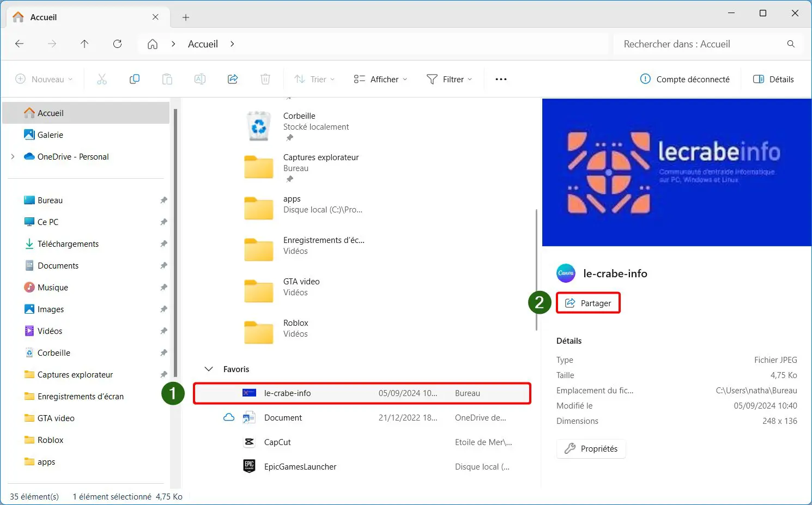Click the Paste clipboard icon
The width and height of the screenshot is (812, 505).
(167, 80)
